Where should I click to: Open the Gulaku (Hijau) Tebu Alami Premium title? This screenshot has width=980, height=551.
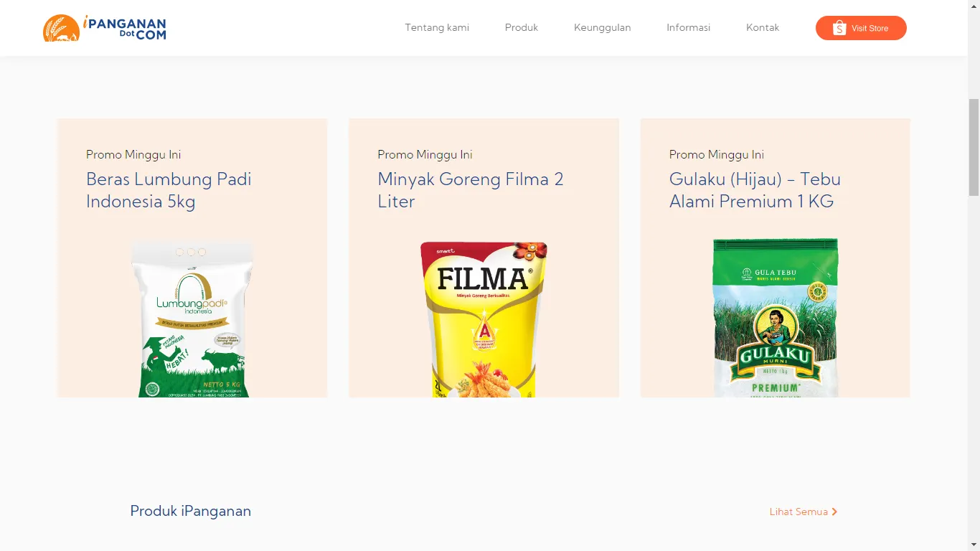tap(755, 190)
